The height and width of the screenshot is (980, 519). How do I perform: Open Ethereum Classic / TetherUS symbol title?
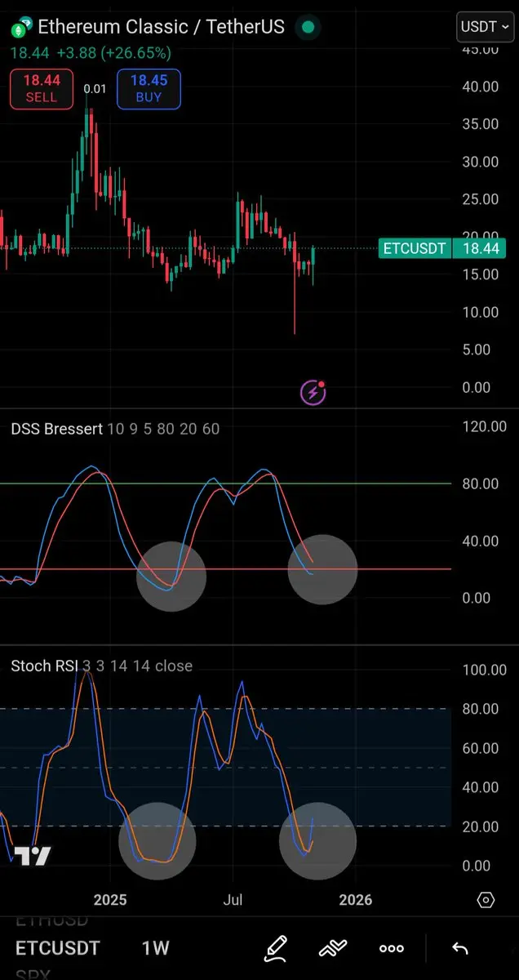pyautogui.click(x=162, y=27)
